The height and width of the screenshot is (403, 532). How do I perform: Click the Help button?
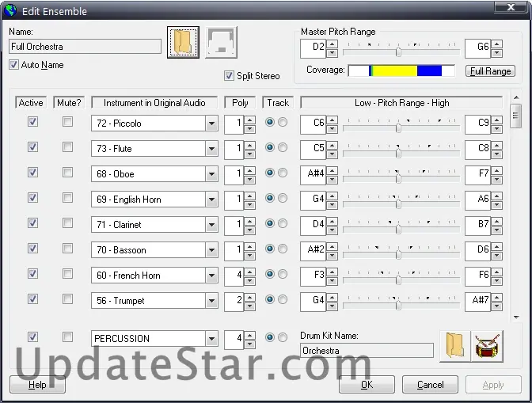point(37,384)
